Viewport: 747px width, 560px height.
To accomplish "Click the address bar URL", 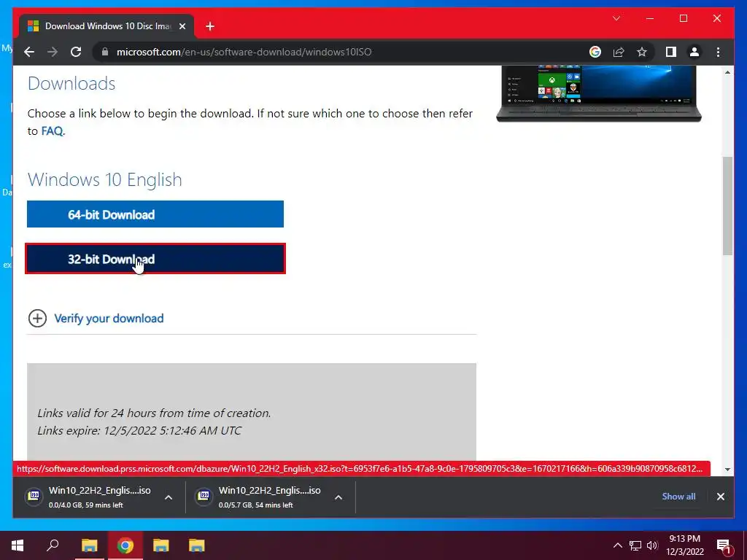I will click(x=244, y=52).
